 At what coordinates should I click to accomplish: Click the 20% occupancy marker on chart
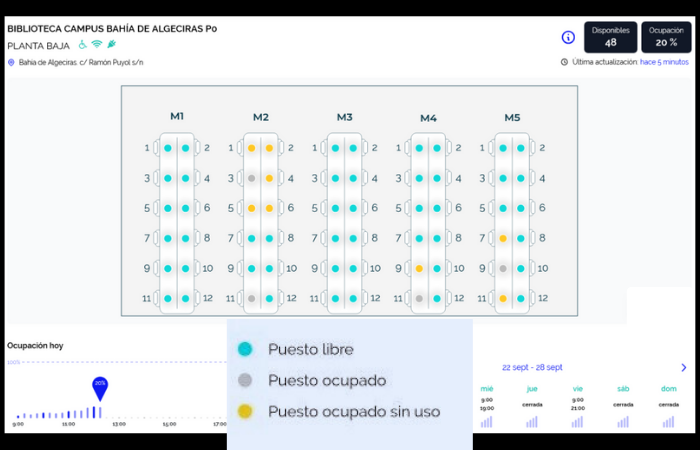(x=100, y=385)
